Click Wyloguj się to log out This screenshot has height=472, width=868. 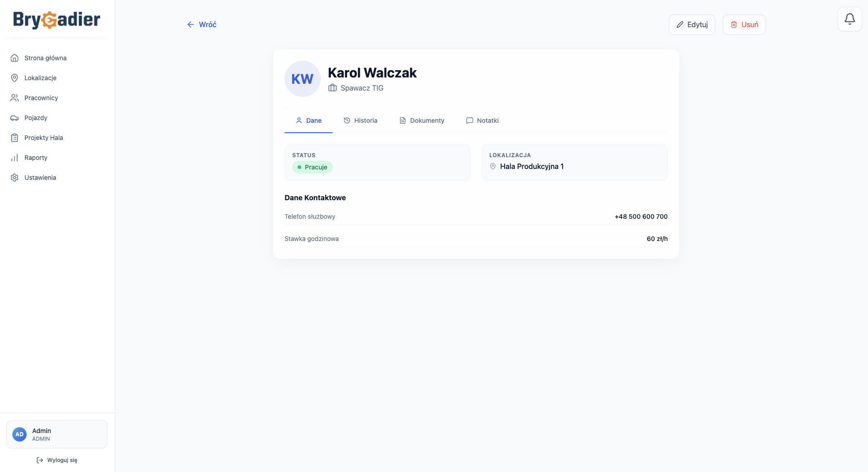pos(57,460)
